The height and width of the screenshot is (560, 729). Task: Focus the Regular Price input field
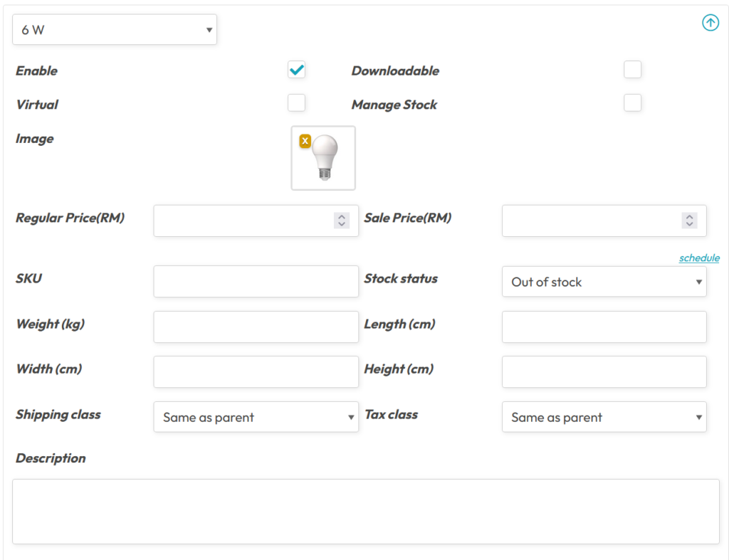pos(242,221)
